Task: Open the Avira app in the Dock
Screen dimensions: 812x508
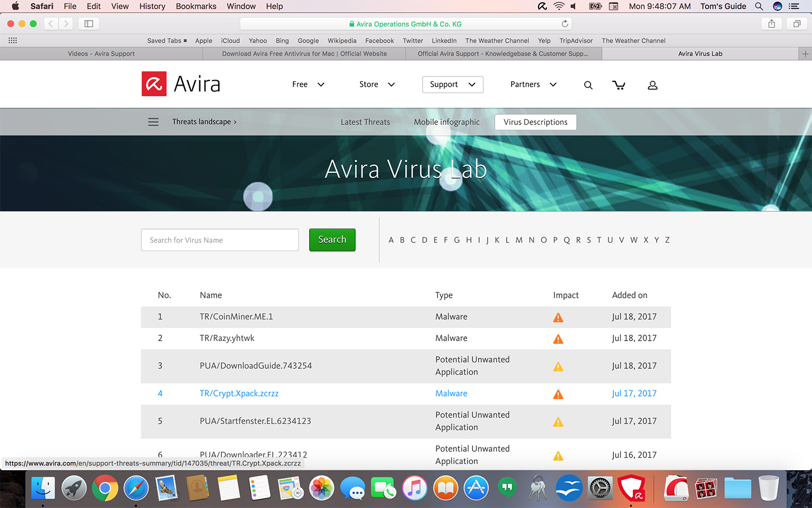Action: [x=631, y=489]
